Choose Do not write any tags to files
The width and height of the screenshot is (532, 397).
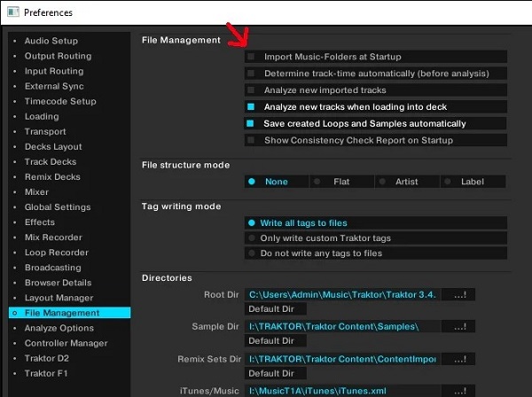(376, 253)
